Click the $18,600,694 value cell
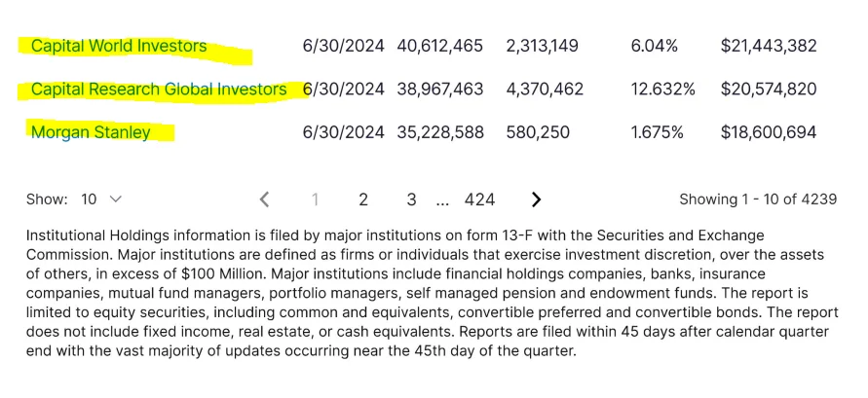 pos(769,132)
